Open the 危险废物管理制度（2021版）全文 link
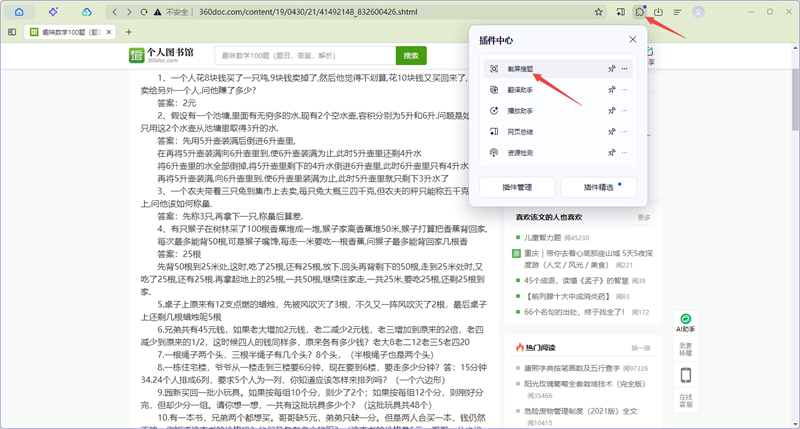 click(x=581, y=411)
